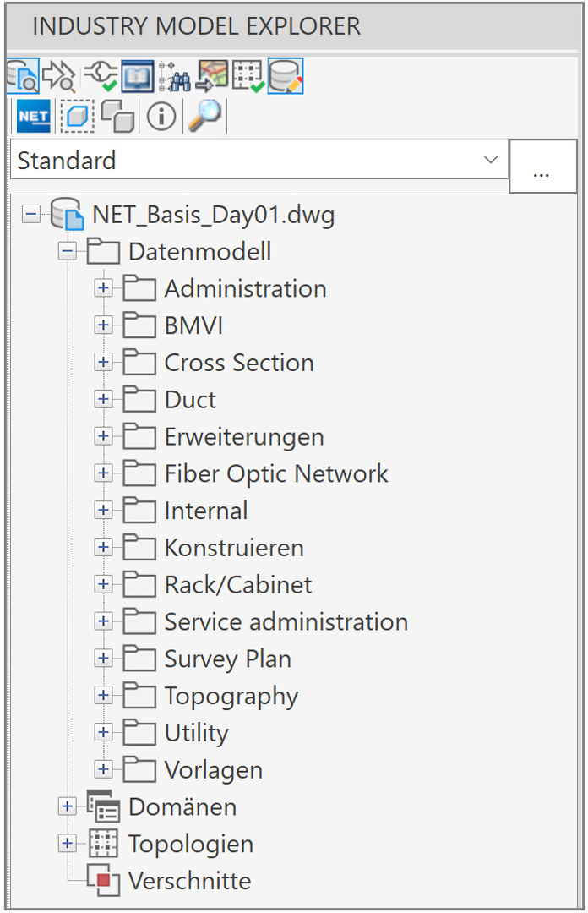Expand the Domänen tree node
The height and width of the screenshot is (913, 588).
pyautogui.click(x=67, y=806)
